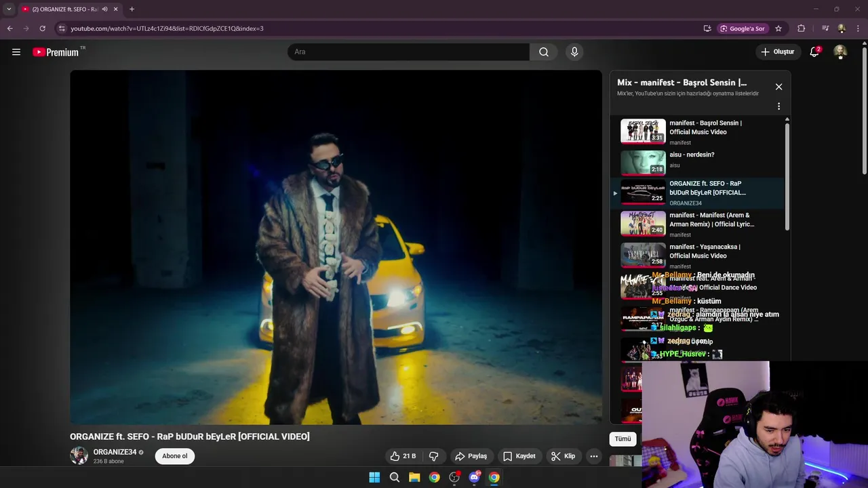The image size is (868, 488).
Task: Open the Windows Start menu
Action: pyautogui.click(x=374, y=477)
